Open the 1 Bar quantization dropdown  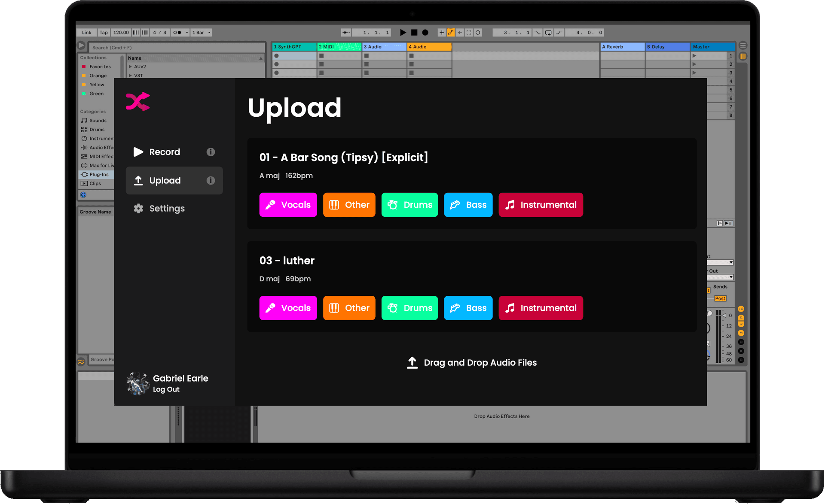(201, 33)
